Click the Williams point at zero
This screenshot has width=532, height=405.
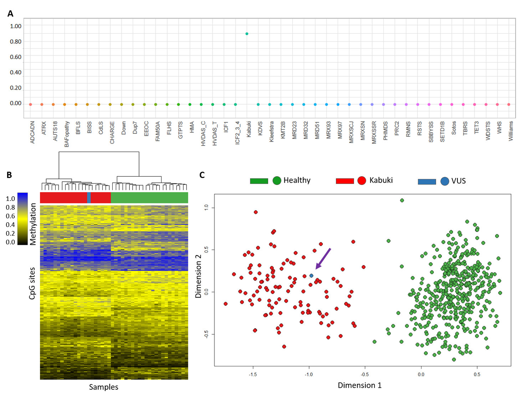[x=509, y=105]
